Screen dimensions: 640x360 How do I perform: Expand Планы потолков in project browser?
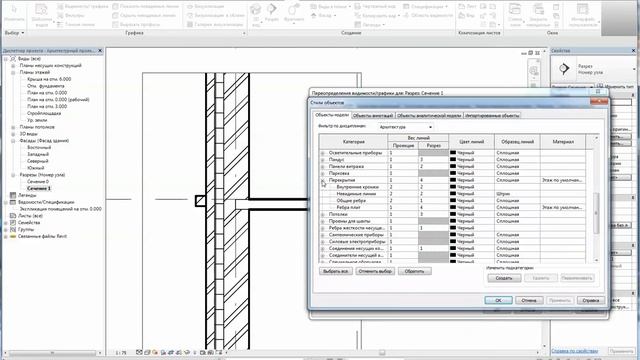pos(13,127)
